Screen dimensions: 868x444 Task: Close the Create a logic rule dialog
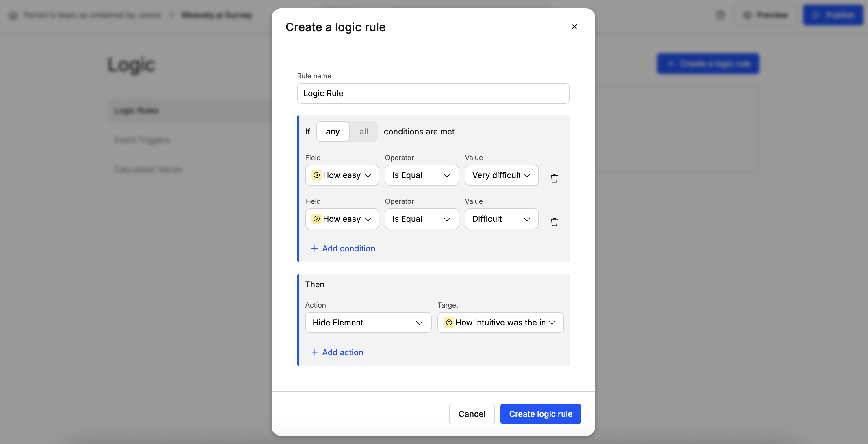point(574,27)
